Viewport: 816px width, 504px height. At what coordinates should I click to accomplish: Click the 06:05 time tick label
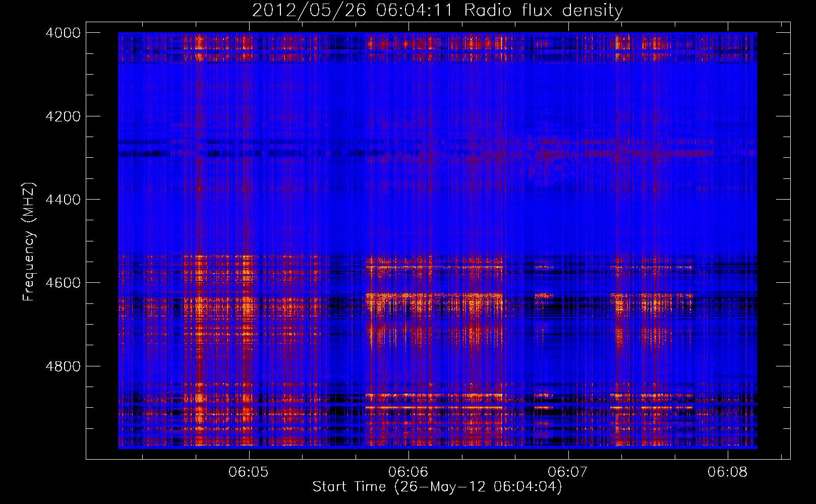249,472
